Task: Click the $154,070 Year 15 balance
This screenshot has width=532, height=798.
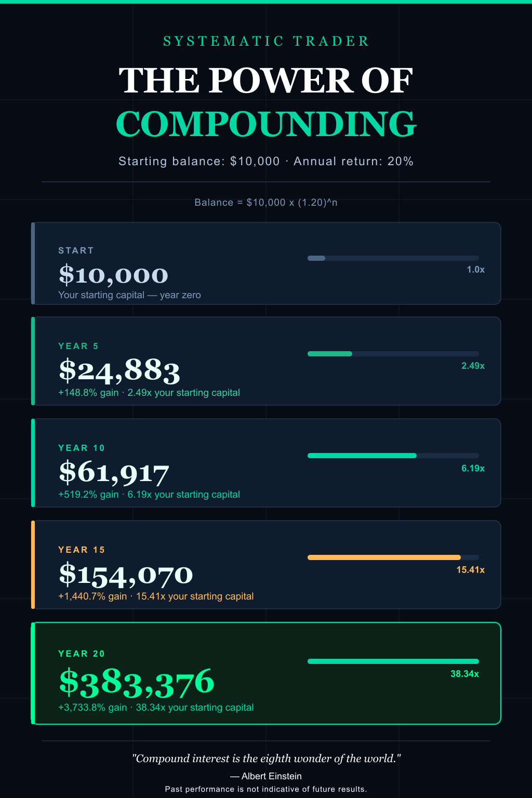Action: click(x=126, y=574)
